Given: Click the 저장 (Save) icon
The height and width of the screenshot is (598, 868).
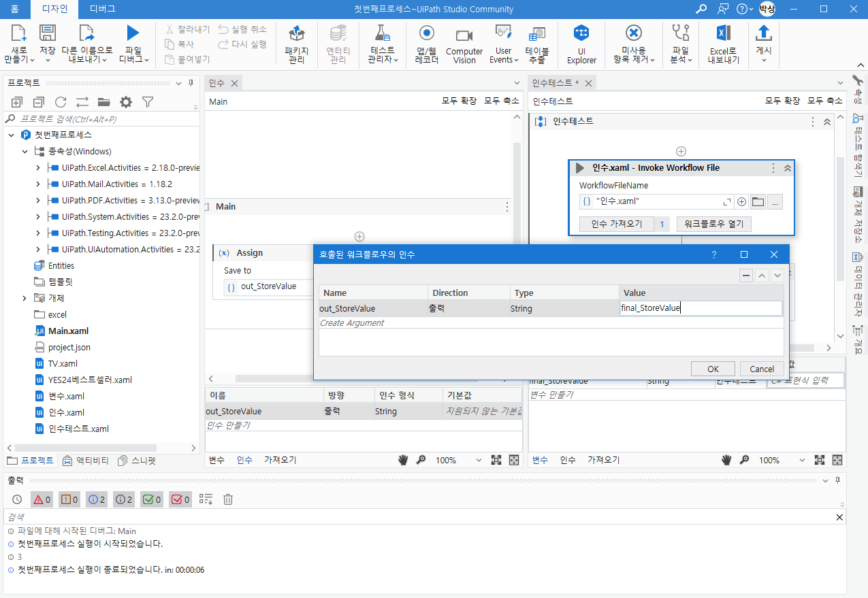Looking at the screenshot, I should tap(47, 33).
